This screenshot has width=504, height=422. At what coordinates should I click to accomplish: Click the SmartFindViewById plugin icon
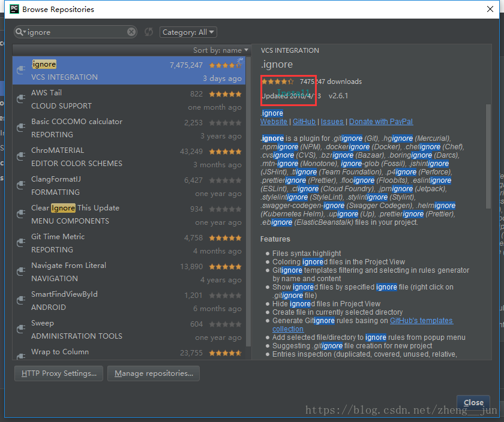21,300
